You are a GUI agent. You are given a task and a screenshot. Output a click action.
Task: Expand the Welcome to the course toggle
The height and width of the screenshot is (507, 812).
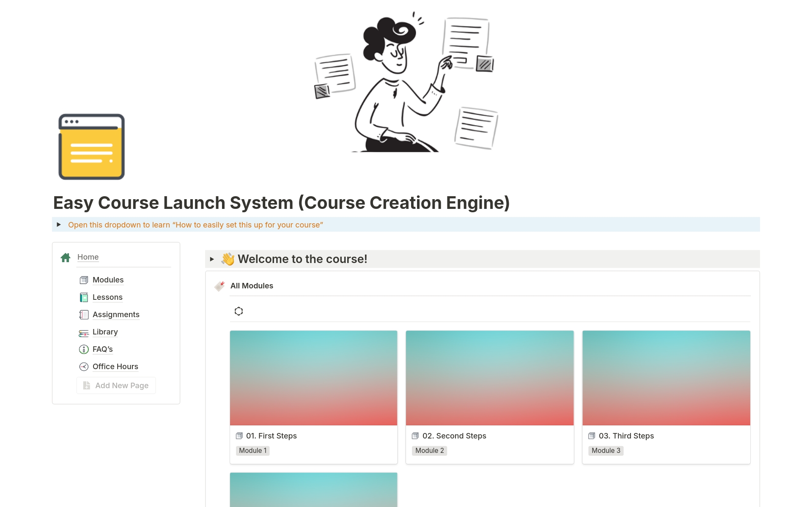click(212, 259)
